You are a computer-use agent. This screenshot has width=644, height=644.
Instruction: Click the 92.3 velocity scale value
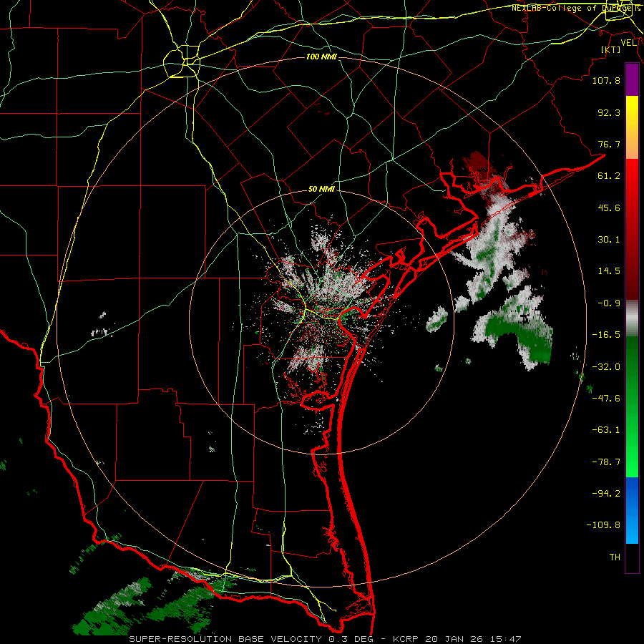pyautogui.click(x=609, y=112)
